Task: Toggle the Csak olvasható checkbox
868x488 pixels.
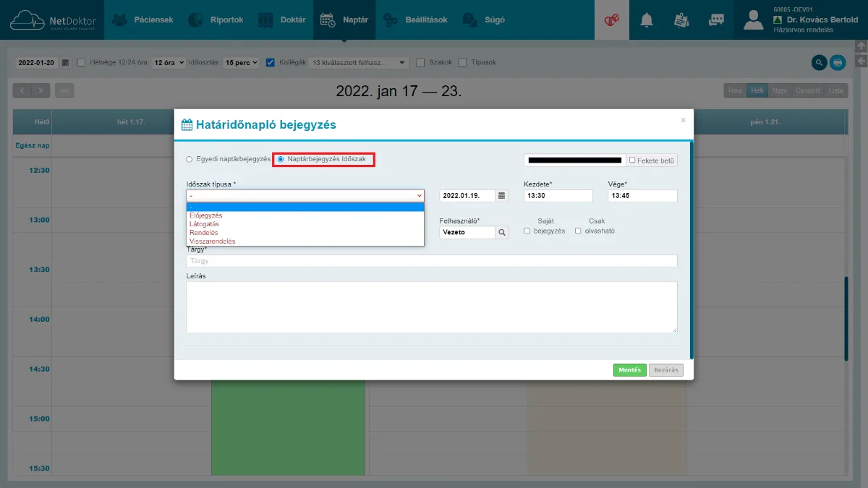Action: 579,231
